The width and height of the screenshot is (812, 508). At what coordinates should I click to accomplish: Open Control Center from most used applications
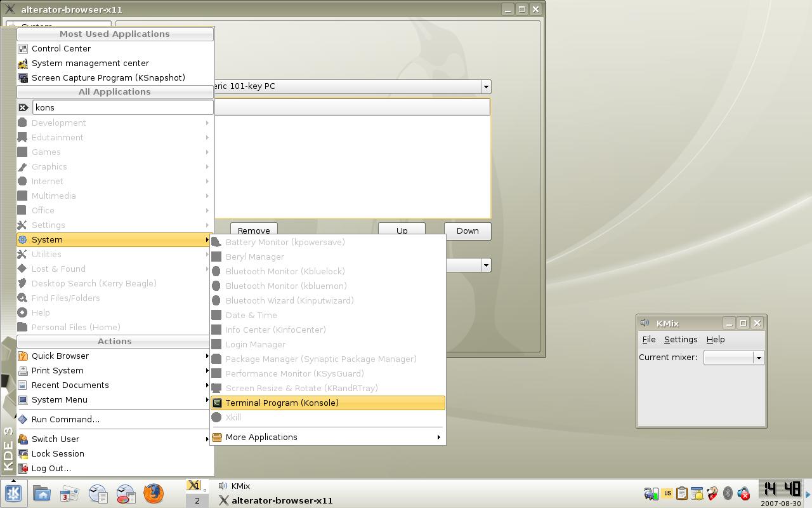point(115,48)
